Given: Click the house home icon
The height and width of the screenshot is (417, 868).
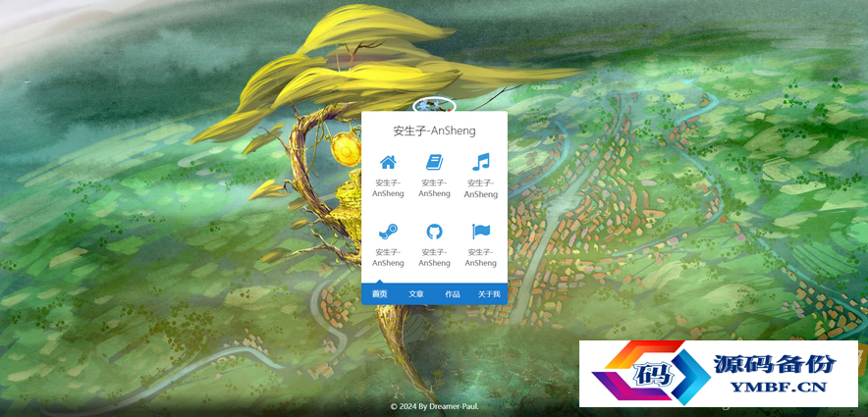Looking at the screenshot, I should pos(388,163).
